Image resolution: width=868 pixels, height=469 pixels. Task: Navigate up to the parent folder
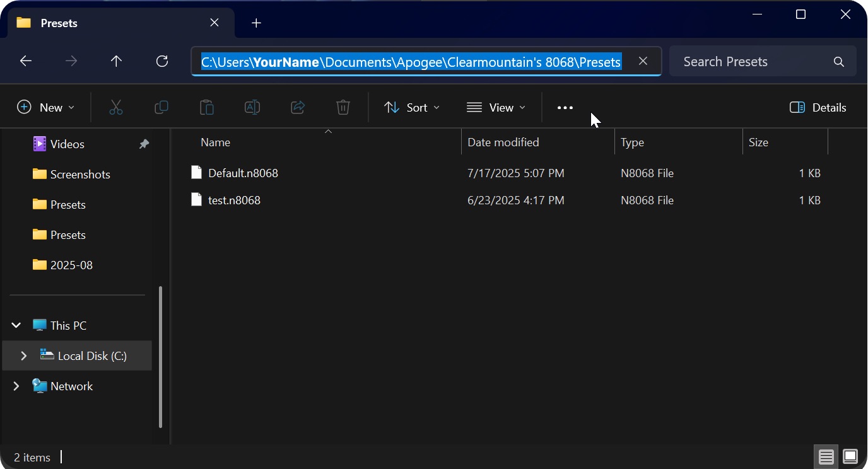(116, 61)
